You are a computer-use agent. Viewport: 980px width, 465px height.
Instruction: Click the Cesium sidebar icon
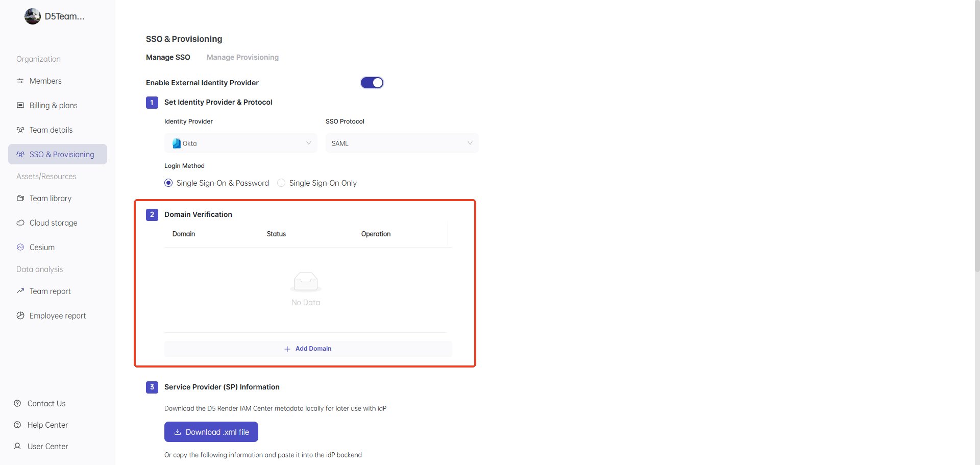click(x=20, y=248)
